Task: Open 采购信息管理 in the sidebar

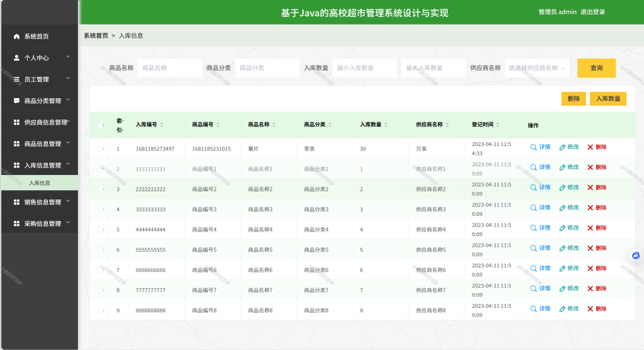Action: 40,223
